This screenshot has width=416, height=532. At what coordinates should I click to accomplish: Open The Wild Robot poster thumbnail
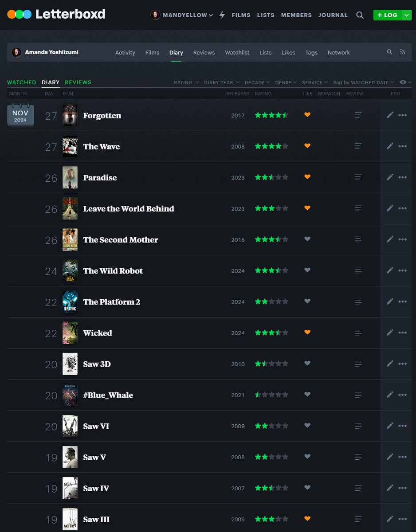pyautogui.click(x=70, y=270)
